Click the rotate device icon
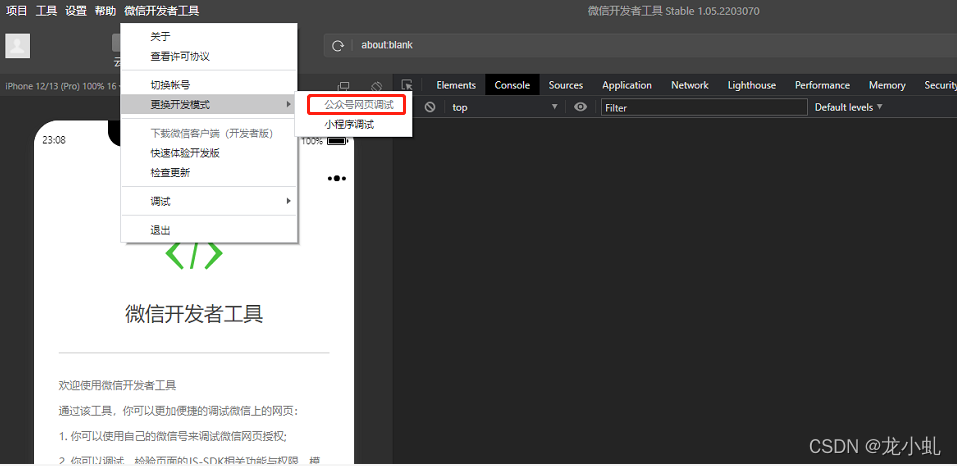The width and height of the screenshot is (957, 466). (377, 87)
